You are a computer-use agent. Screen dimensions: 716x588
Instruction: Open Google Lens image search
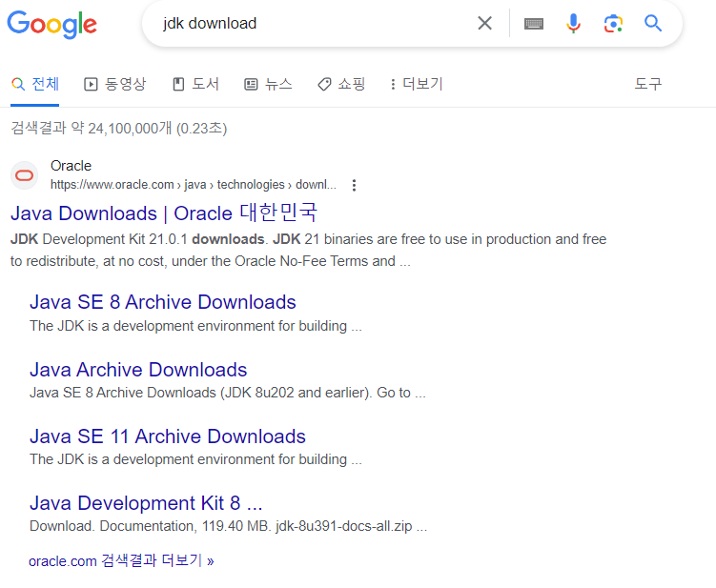[x=613, y=24]
